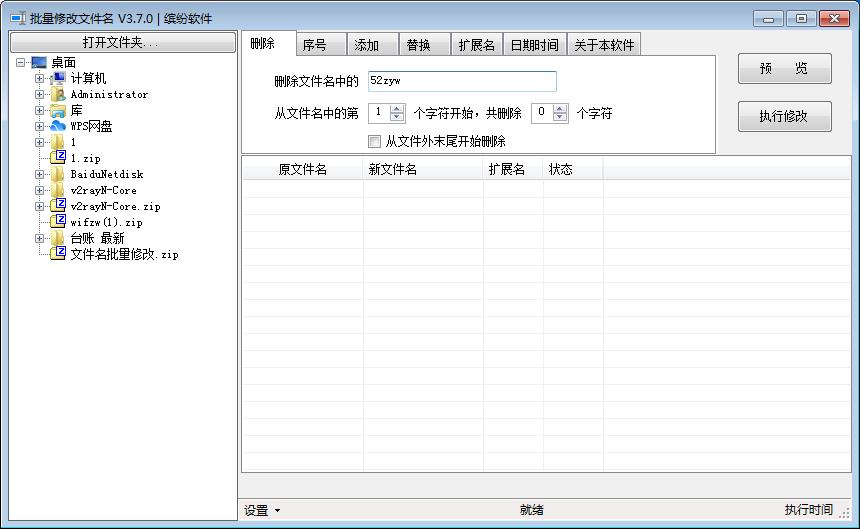Select the Administrator user folder icon
The image size is (860, 529).
(59, 94)
